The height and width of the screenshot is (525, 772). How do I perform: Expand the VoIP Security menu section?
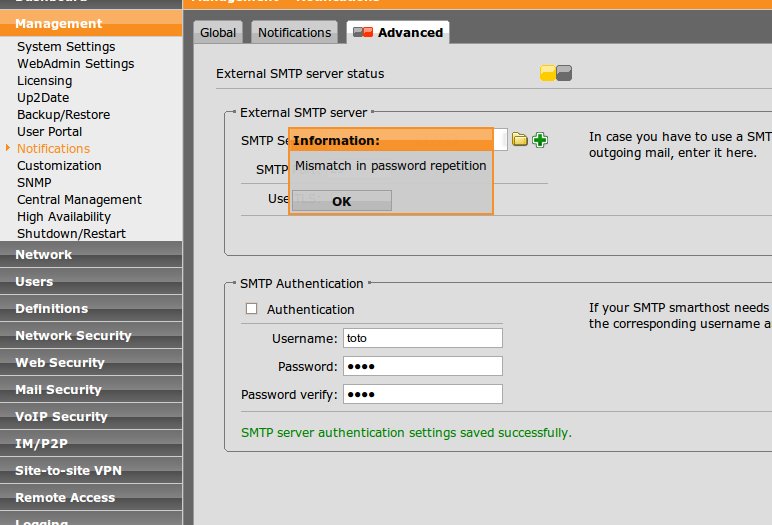click(91, 417)
